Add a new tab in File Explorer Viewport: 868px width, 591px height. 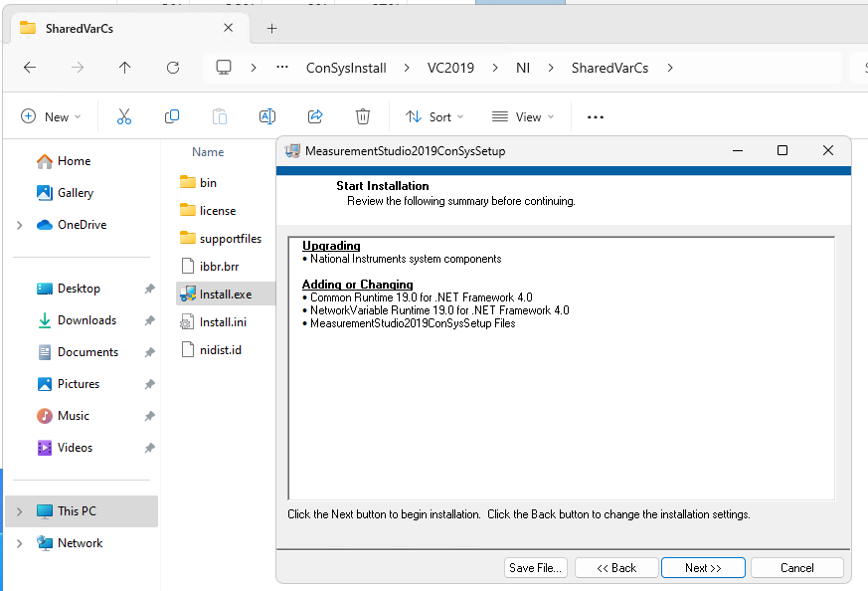(271, 28)
